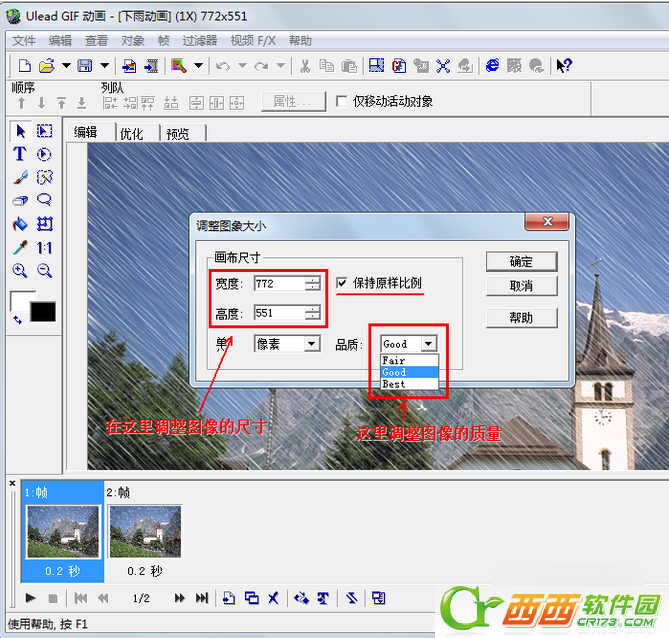Enable 仅移动活动对象 checkbox
The image size is (669, 638).
pos(341,101)
